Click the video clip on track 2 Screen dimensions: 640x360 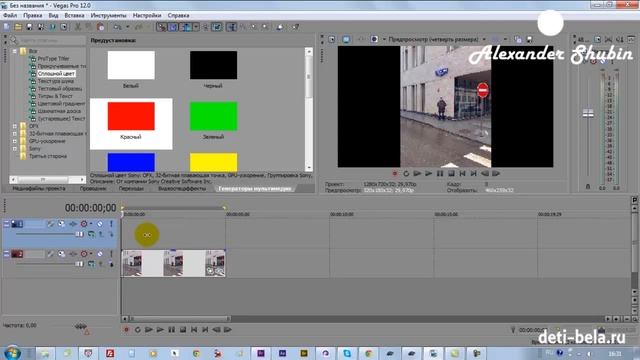point(173,263)
